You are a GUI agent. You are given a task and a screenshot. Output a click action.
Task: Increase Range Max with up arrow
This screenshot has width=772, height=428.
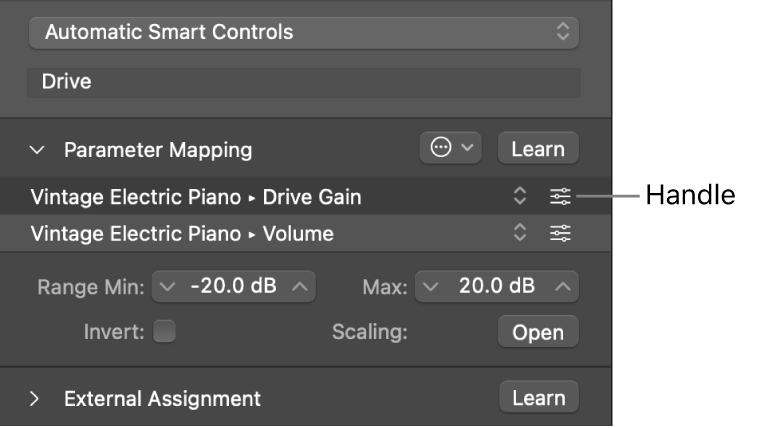pyautogui.click(x=563, y=286)
